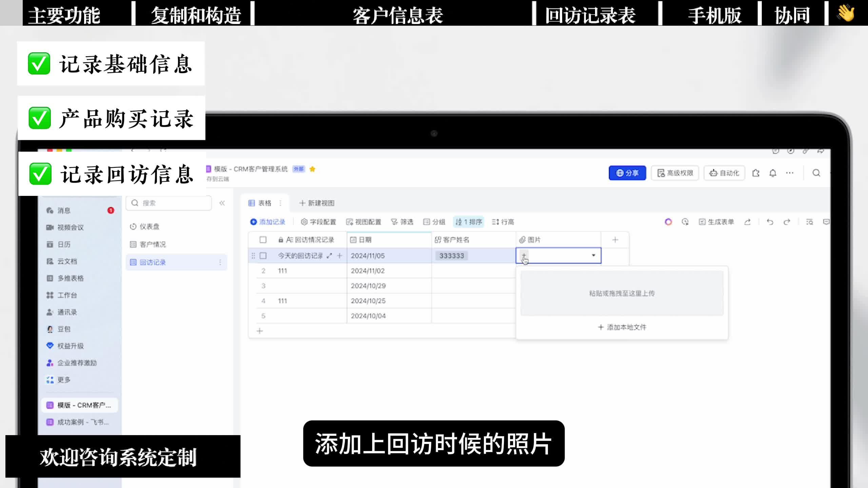868x488 pixels.
Task: Click the redo arrow icon
Action: tap(787, 222)
